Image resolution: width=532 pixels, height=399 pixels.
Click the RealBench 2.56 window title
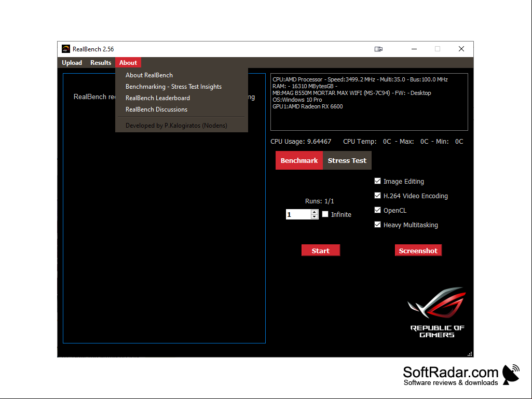93,49
